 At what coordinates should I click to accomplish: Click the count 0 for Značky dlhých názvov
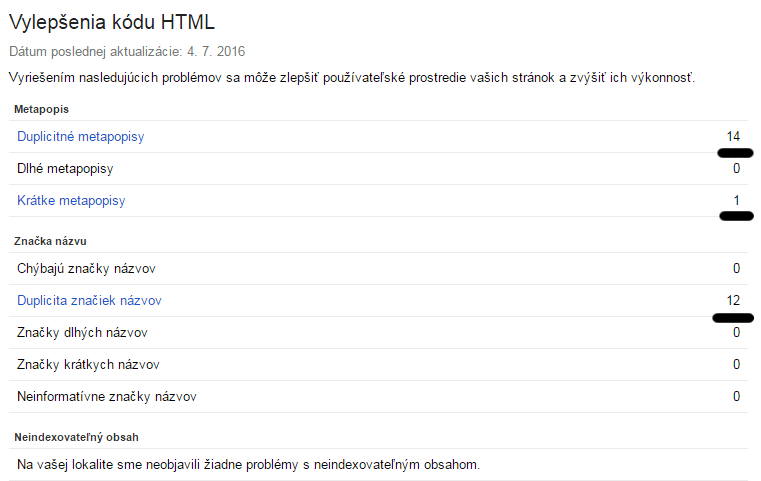click(736, 332)
